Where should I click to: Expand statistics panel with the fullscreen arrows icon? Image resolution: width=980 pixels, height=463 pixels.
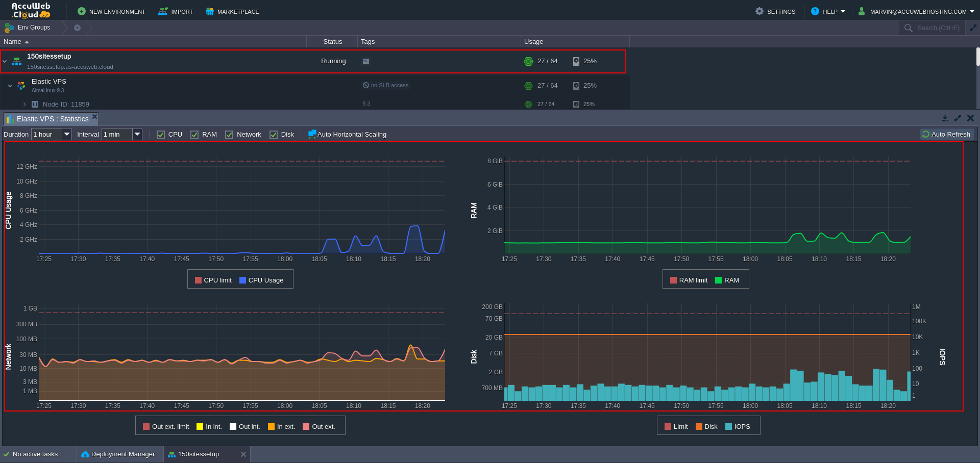click(x=958, y=118)
